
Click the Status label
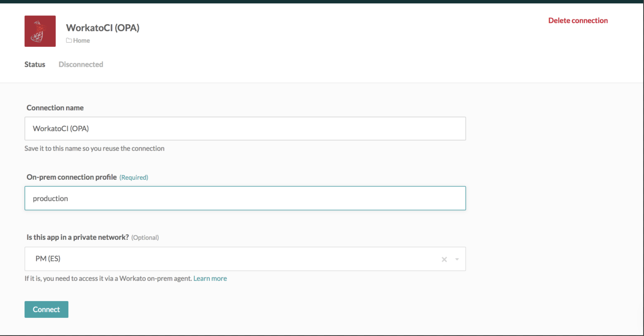click(35, 64)
